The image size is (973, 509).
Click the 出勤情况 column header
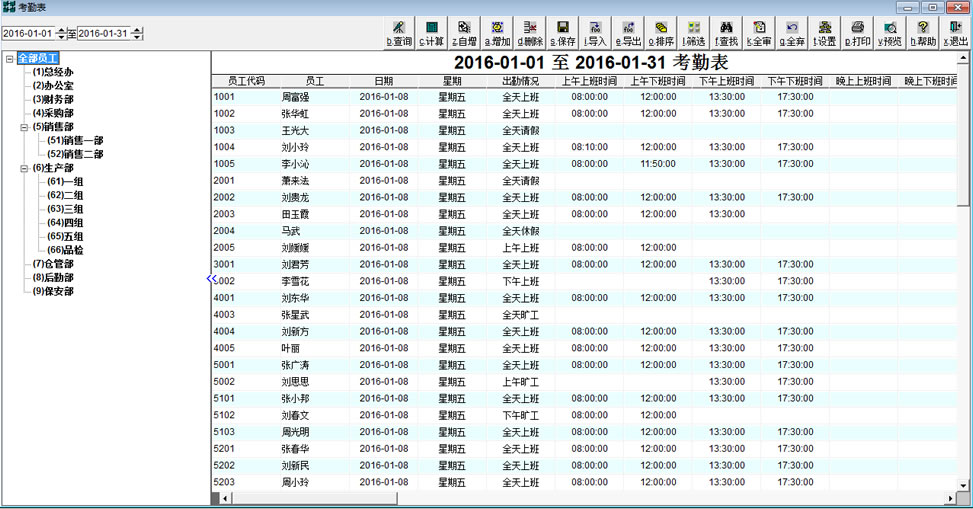tap(521, 81)
